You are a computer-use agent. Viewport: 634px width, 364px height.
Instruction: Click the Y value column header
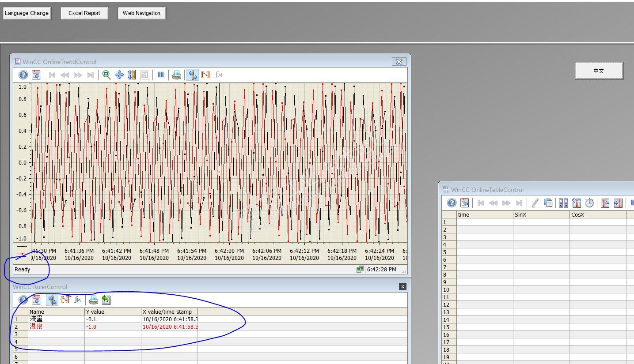113,311
